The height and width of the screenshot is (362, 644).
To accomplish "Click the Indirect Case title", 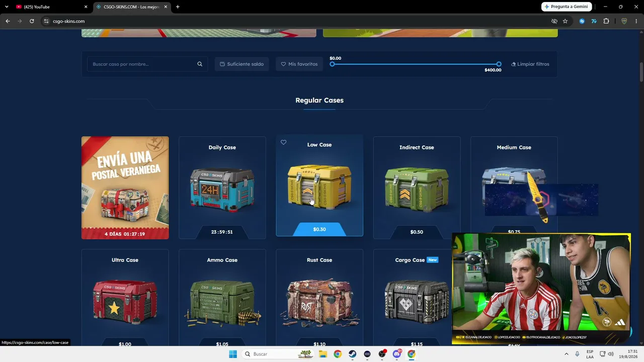I will (x=417, y=147).
